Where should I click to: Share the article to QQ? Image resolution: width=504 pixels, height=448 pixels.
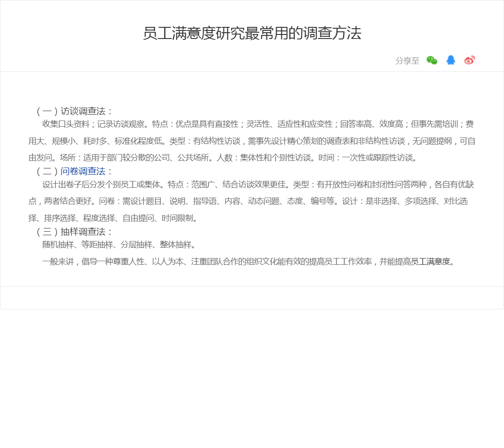tap(451, 60)
